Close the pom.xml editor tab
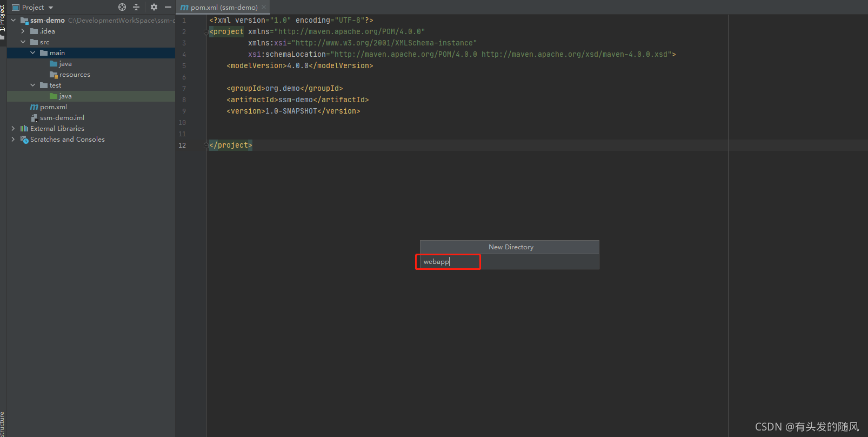 264,8
